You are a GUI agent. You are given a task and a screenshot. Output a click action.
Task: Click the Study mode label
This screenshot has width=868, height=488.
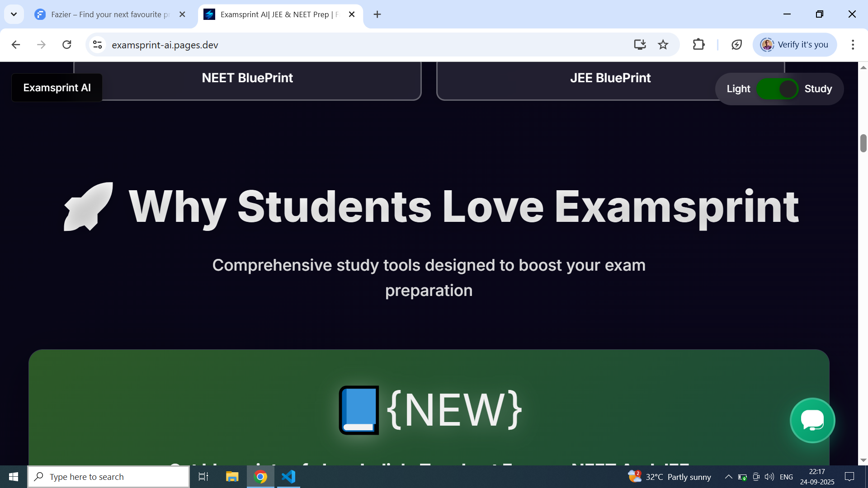pos(818,89)
